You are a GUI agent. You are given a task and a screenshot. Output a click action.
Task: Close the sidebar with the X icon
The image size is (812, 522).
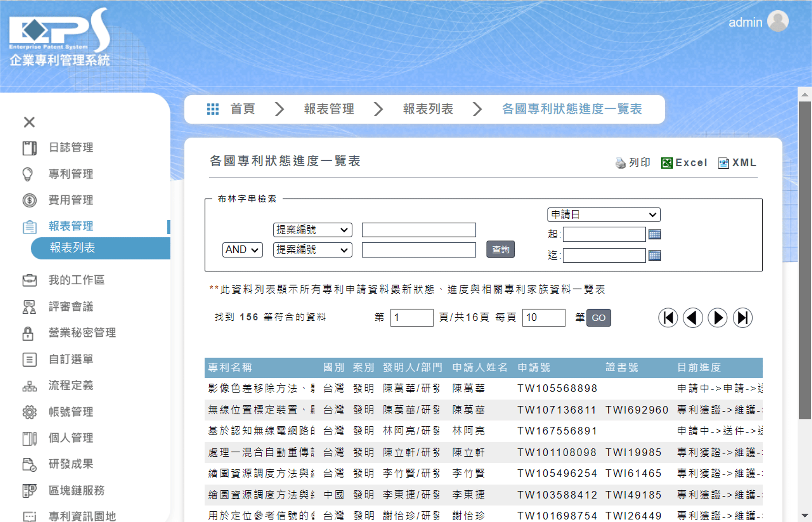pyautogui.click(x=29, y=122)
